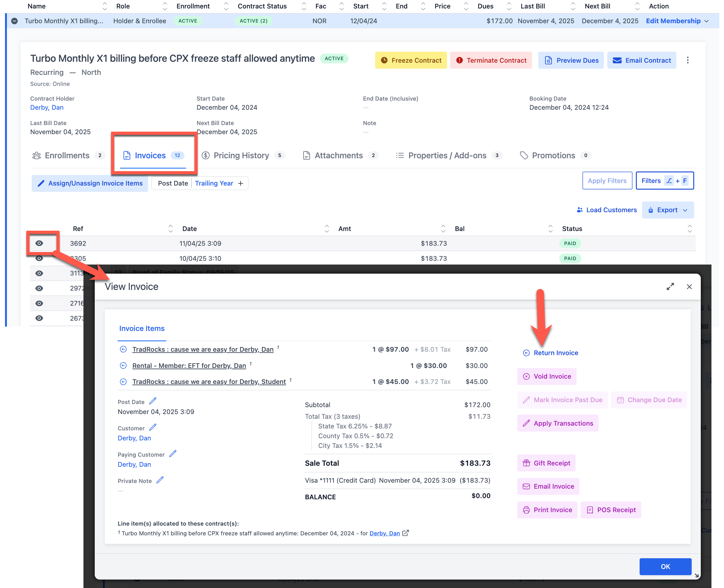This screenshot has height=588, width=724.
Task: Click return arrow icon beside Rental - Member item
Action: pyautogui.click(x=123, y=365)
